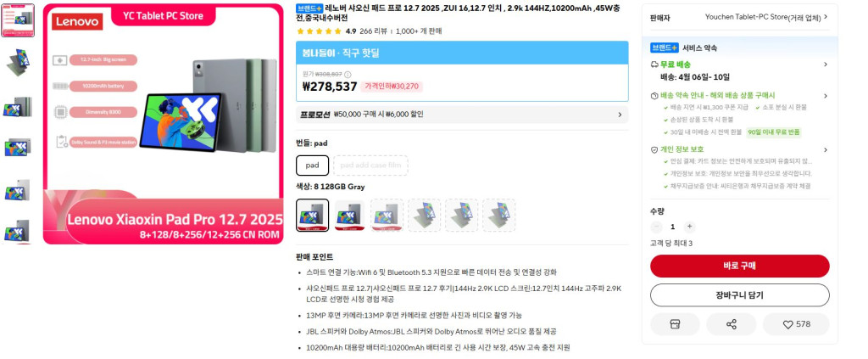Choose the second color variant swatch
This screenshot has width=868, height=359.
point(349,215)
